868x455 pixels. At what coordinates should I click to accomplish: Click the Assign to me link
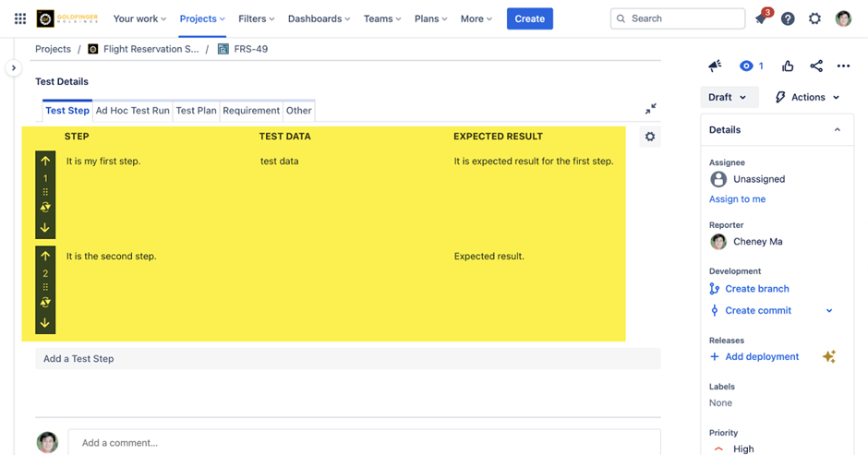[x=737, y=199]
